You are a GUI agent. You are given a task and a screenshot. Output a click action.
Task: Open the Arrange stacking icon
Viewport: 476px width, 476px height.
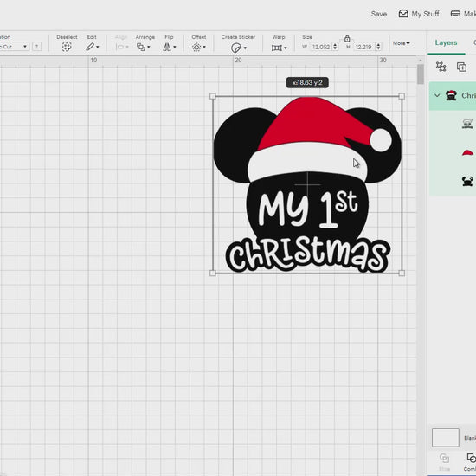[x=141, y=47]
